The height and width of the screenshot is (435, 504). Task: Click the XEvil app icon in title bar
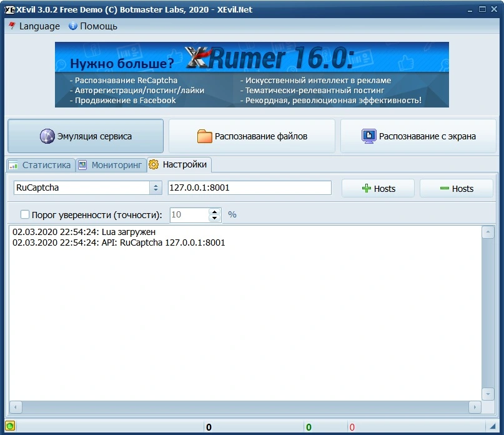pyautogui.click(x=9, y=9)
